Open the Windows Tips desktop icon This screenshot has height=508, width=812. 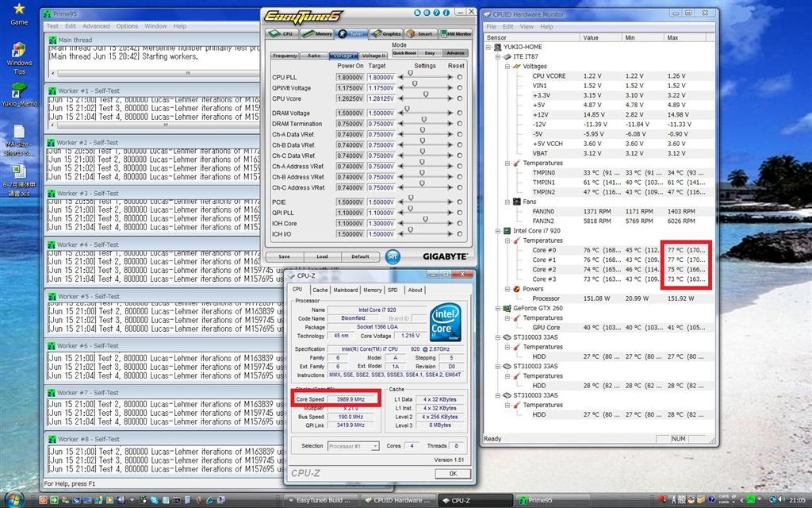(x=19, y=58)
